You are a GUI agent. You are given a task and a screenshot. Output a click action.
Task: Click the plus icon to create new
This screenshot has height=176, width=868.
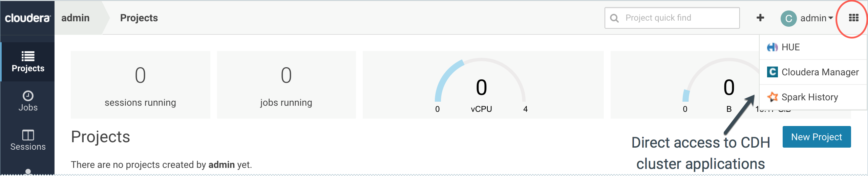point(760,18)
